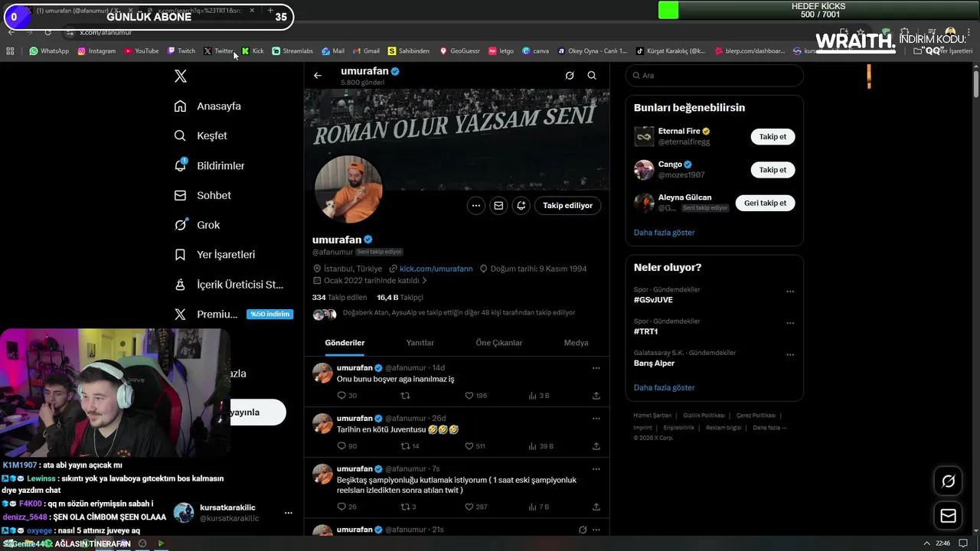Open Yer İşaretleri bookmarks
The image size is (980, 551).
(x=214, y=254)
